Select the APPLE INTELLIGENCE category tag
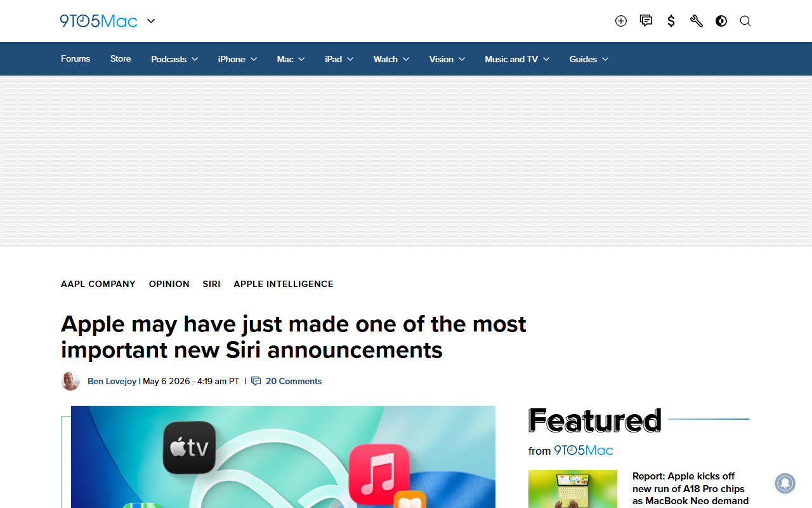The width and height of the screenshot is (812, 508). [284, 284]
